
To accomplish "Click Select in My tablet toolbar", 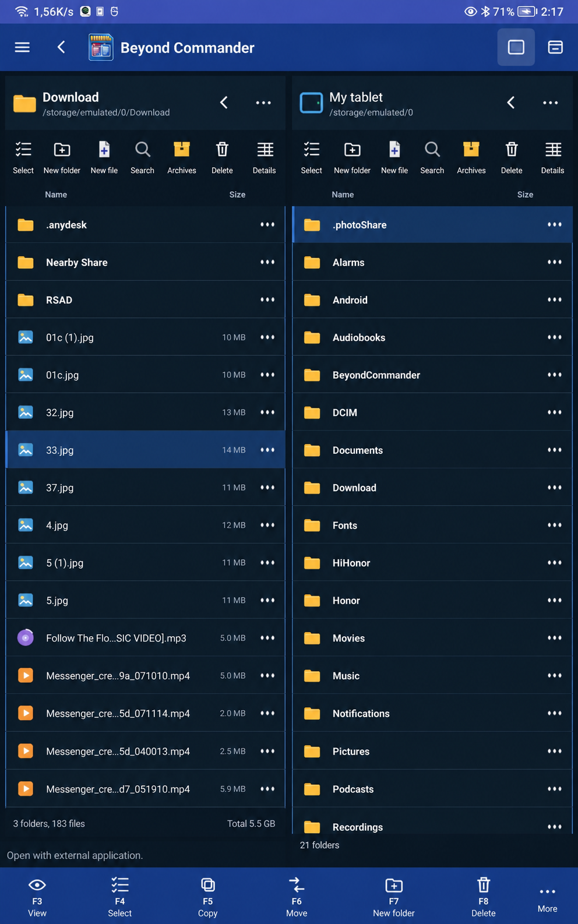I will 312,157.
